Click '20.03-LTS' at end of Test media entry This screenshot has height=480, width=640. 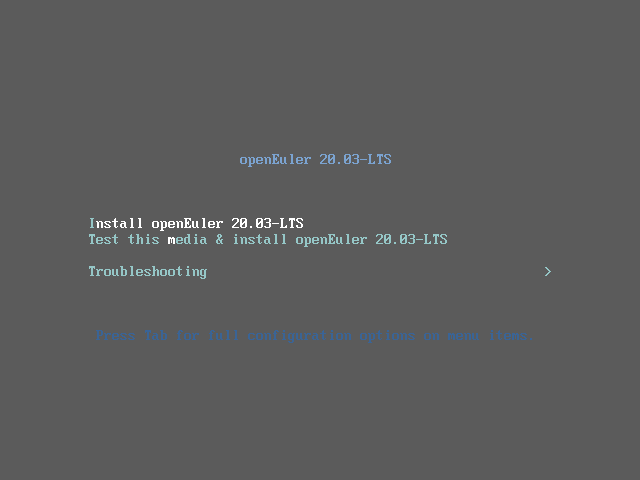[411, 239]
